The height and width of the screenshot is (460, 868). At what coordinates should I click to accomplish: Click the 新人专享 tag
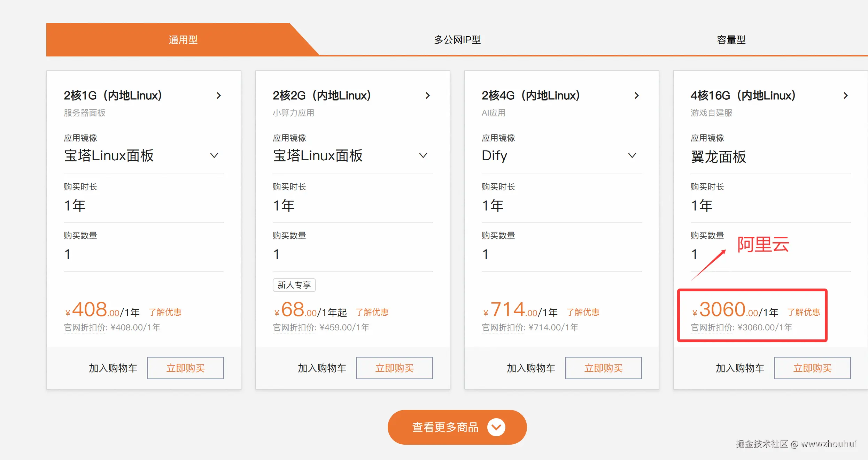[x=294, y=285]
